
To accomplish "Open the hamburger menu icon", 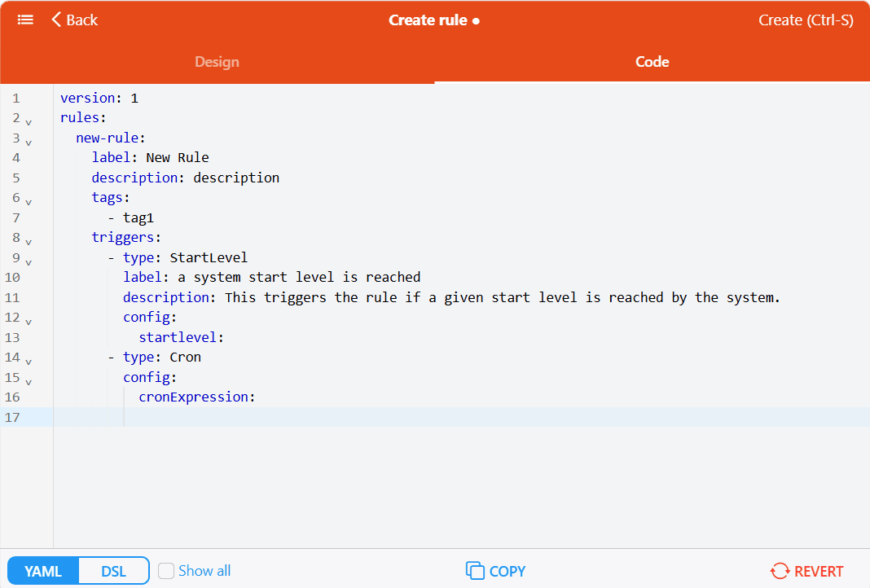I will [x=25, y=20].
